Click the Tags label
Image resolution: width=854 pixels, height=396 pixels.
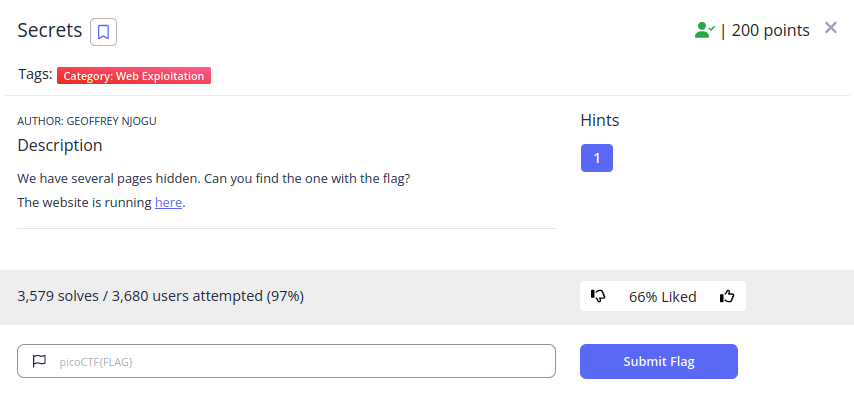[x=35, y=75]
